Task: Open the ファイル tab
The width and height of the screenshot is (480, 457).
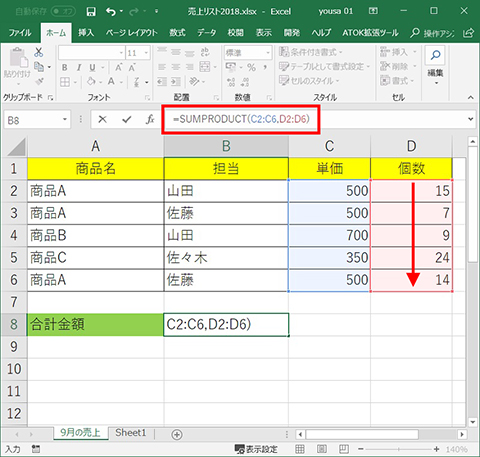Action: tap(20, 33)
